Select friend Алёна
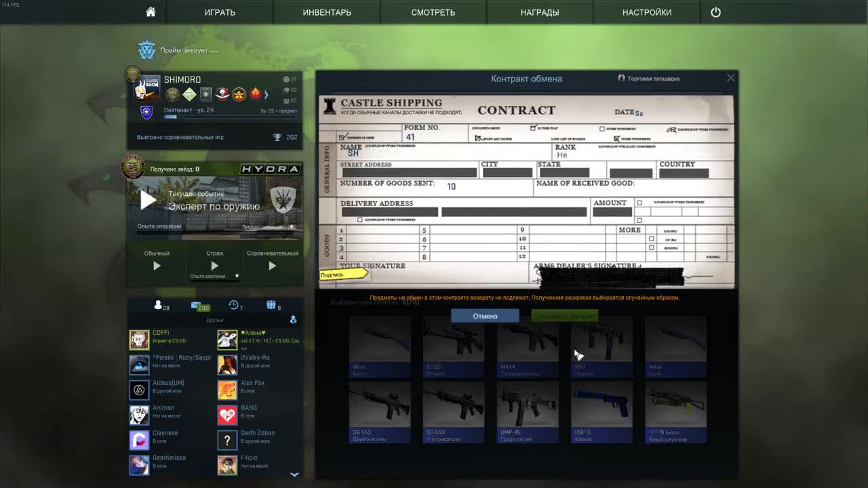This screenshot has height=488, width=868. coord(259,340)
